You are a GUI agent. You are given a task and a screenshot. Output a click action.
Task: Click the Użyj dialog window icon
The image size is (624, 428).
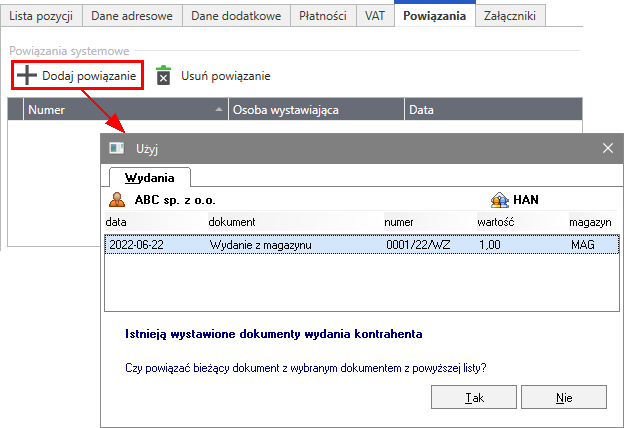coord(117,148)
